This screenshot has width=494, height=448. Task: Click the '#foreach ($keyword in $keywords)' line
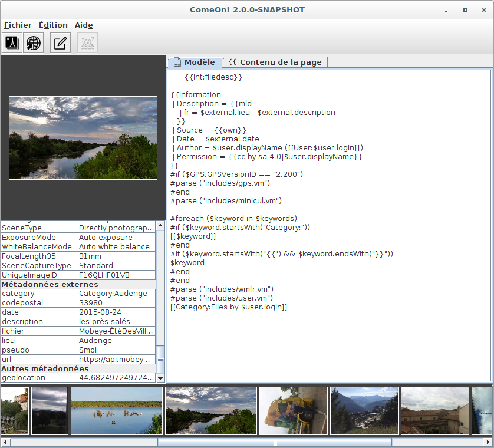pos(234,218)
